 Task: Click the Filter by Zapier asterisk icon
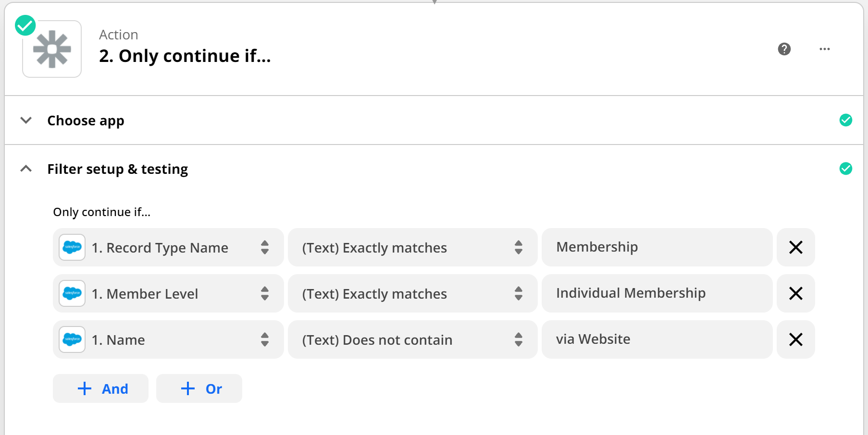coord(52,49)
